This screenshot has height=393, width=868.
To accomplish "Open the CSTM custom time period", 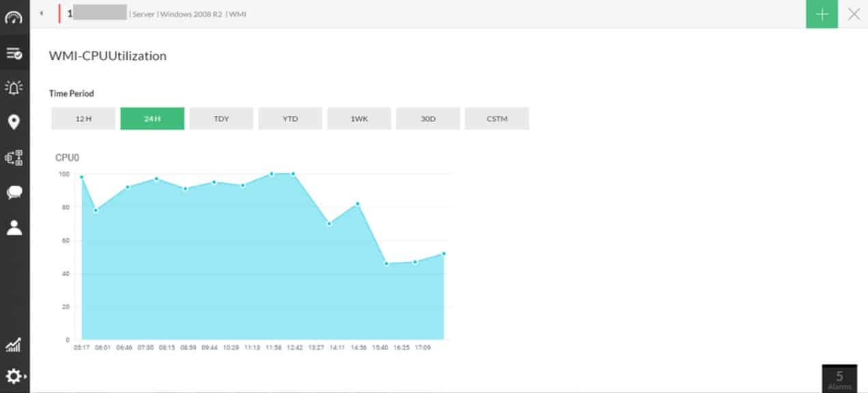I will tap(497, 119).
